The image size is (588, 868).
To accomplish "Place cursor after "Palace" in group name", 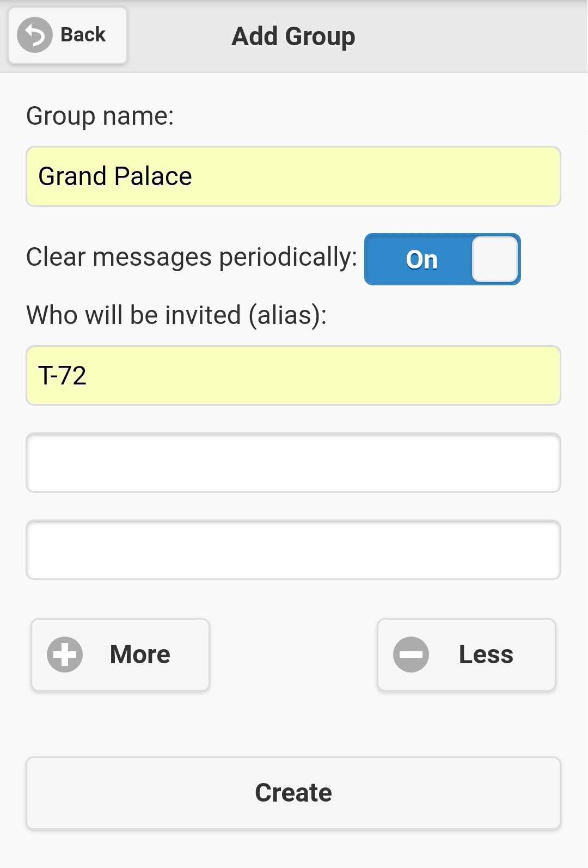I will tap(194, 177).
